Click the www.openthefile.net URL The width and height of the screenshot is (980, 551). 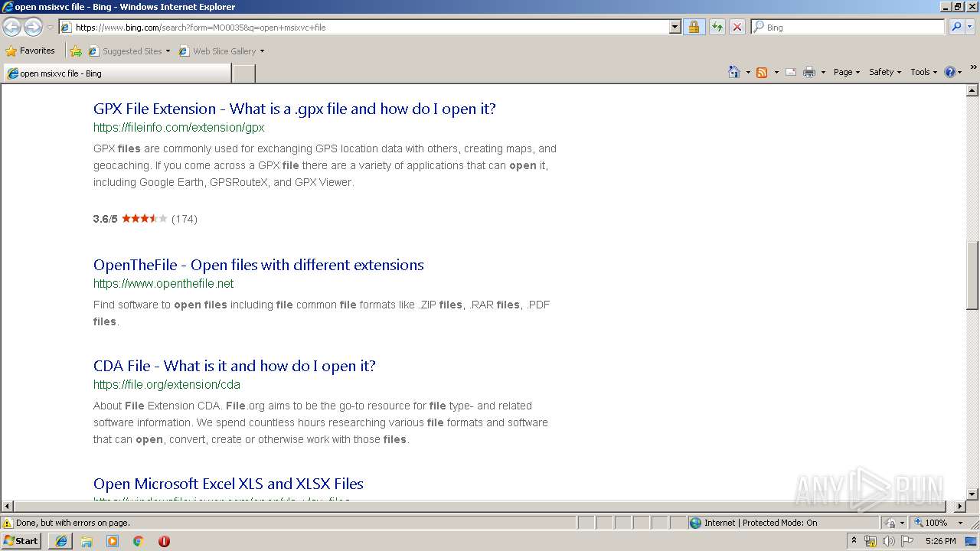click(x=164, y=284)
